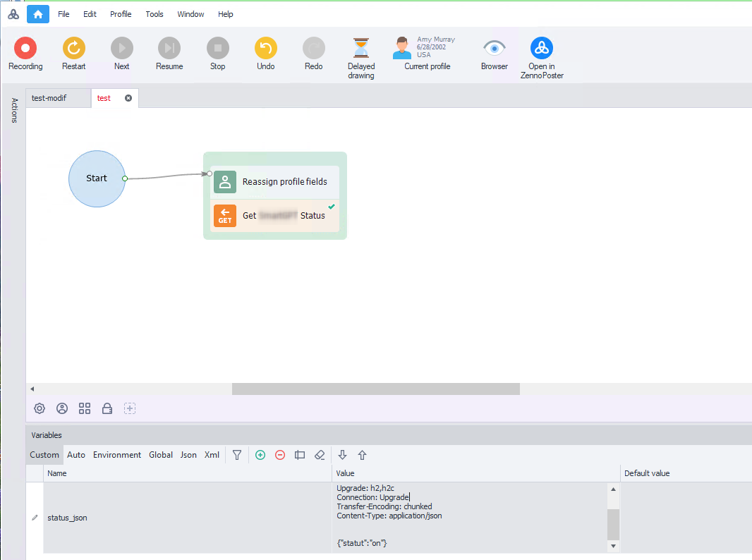Click the dashed add-block icon
The height and width of the screenshot is (560, 752).
point(130,408)
